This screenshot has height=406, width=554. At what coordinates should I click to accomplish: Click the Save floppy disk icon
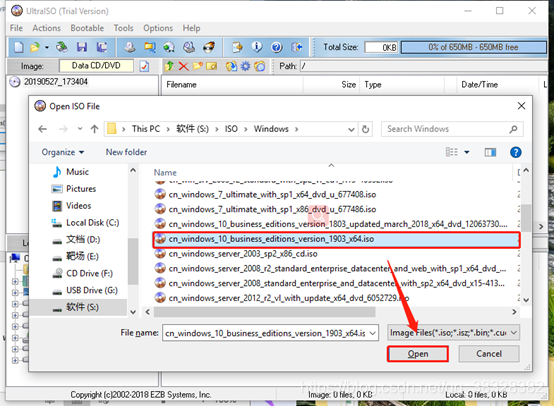[x=82, y=47]
